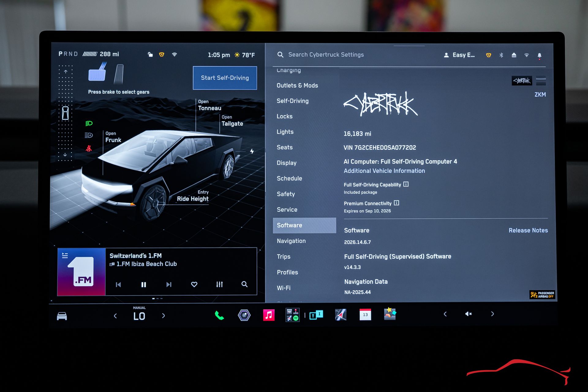
Task: Select Software settings tab
Action: click(x=304, y=225)
